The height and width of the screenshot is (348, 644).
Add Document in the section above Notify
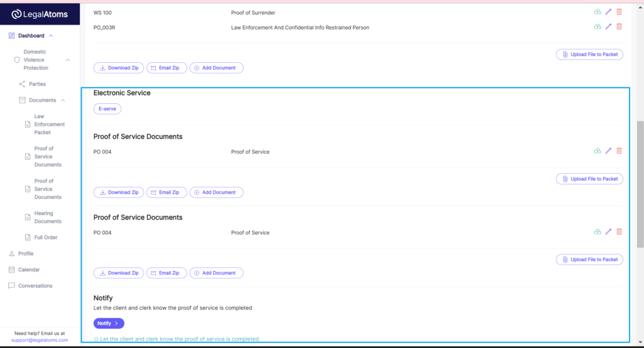click(216, 273)
